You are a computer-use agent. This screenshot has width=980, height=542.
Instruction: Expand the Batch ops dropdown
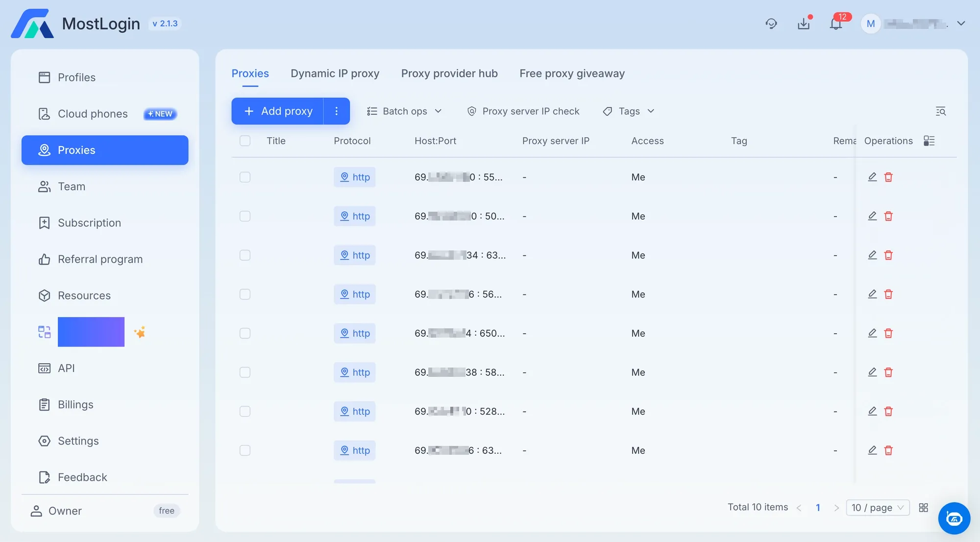pos(405,111)
